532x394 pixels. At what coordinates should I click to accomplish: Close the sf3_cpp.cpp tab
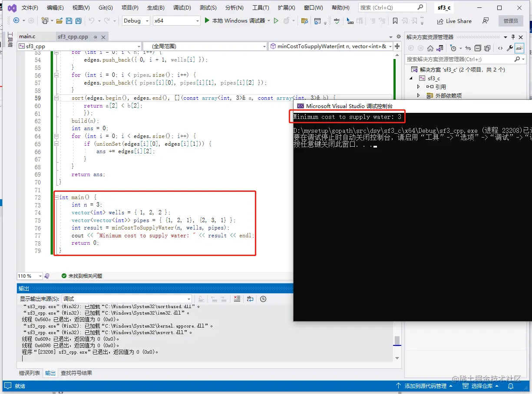103,37
